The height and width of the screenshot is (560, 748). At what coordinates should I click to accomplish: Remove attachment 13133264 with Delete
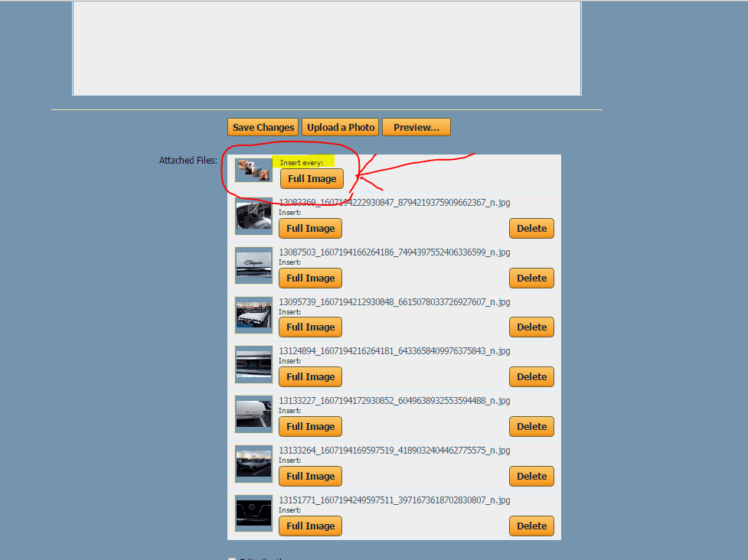tap(531, 477)
